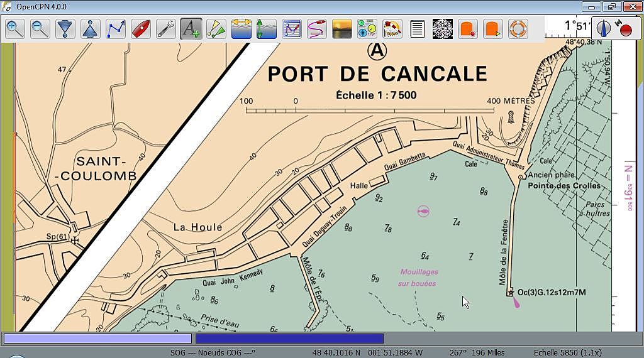The width and height of the screenshot is (644, 358).
Task: Click the Parcs à huîtres label
Action: tap(594, 209)
